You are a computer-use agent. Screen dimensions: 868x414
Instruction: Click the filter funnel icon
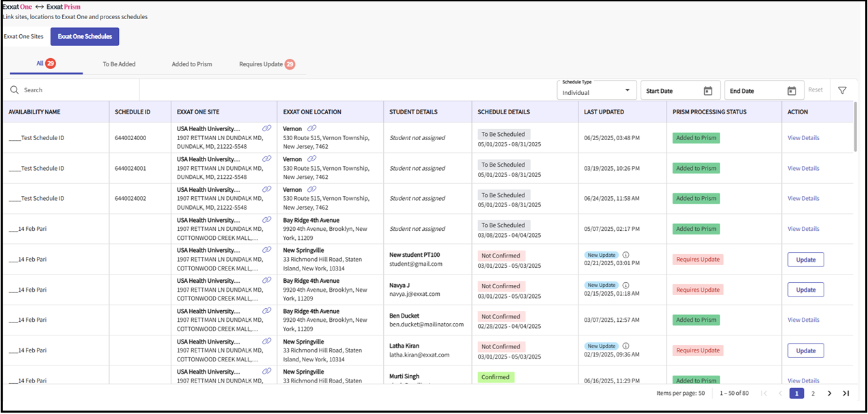(x=842, y=90)
